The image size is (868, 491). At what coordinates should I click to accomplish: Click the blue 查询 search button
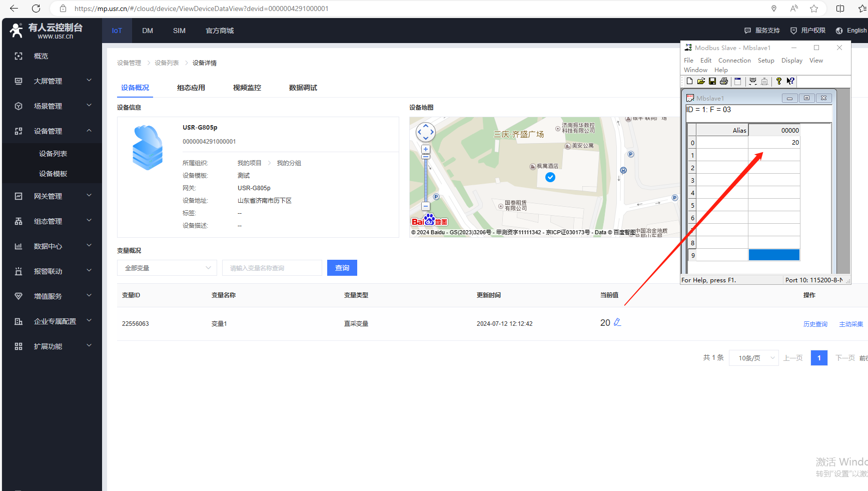point(342,268)
